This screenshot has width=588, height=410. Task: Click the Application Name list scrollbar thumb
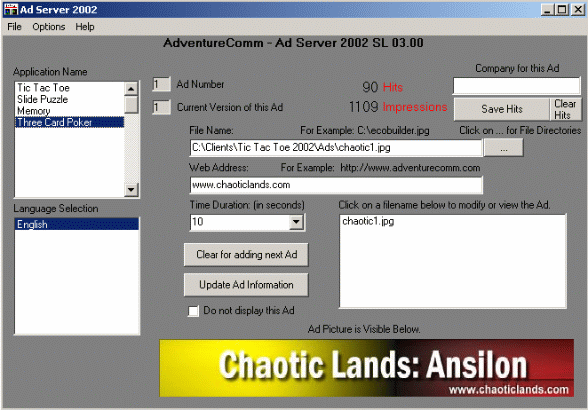tap(131, 105)
